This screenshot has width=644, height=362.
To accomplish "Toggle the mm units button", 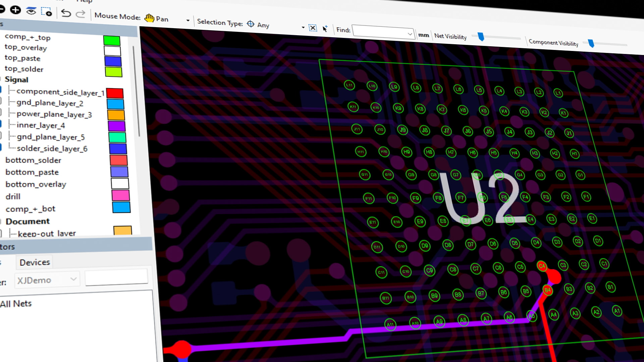I will [x=424, y=35].
